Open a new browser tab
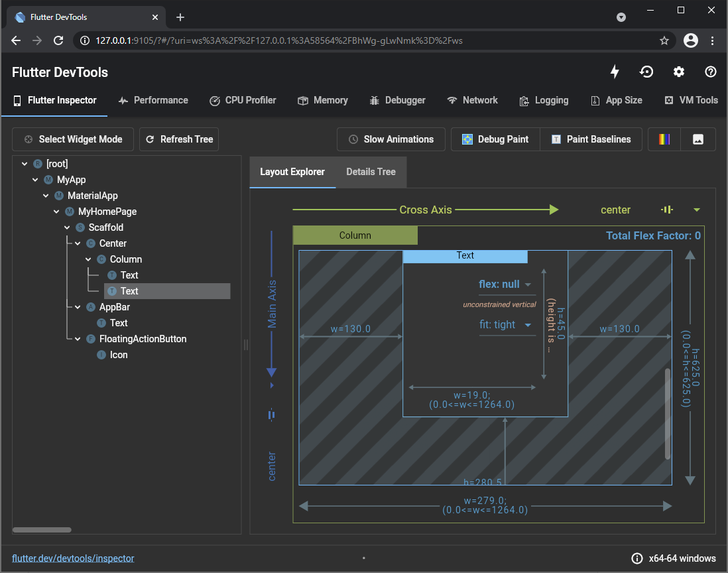 pyautogui.click(x=180, y=17)
